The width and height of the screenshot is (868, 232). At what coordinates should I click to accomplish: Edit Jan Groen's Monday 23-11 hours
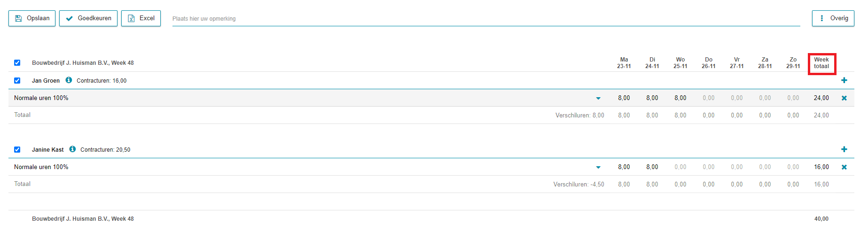[624, 98]
